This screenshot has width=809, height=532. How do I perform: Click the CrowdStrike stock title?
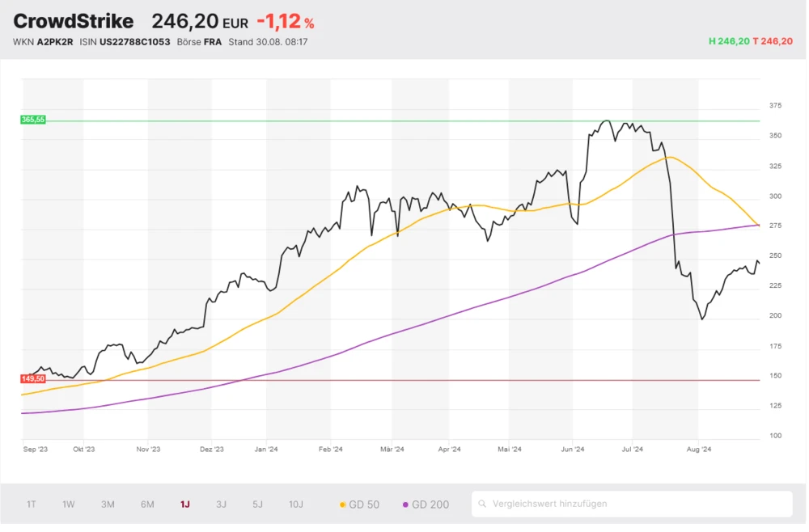tap(74, 22)
